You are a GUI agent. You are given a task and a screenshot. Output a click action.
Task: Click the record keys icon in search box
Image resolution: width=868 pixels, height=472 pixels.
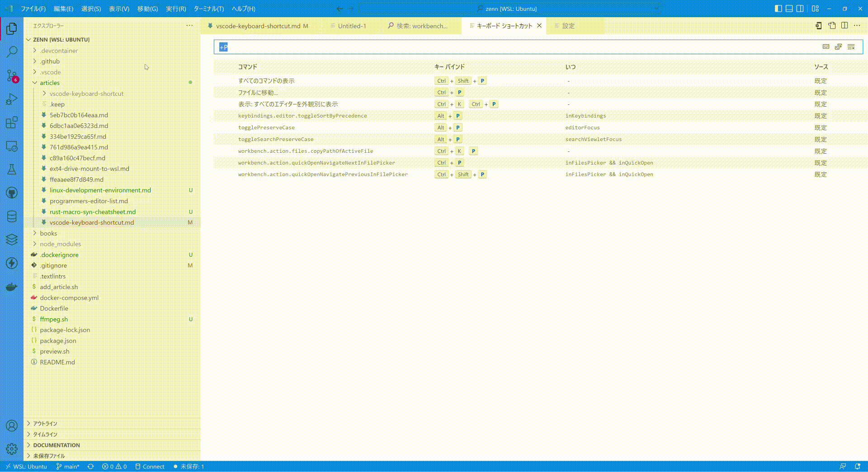[826, 47]
